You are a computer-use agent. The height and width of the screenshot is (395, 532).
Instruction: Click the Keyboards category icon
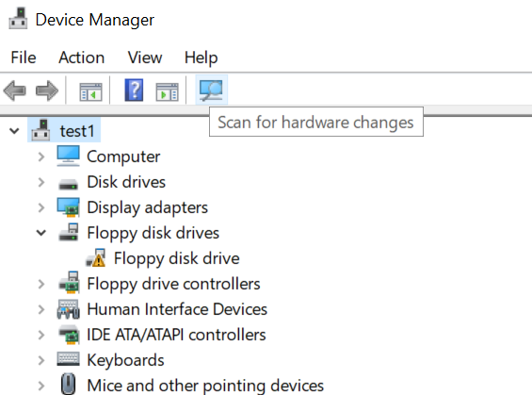click(68, 360)
